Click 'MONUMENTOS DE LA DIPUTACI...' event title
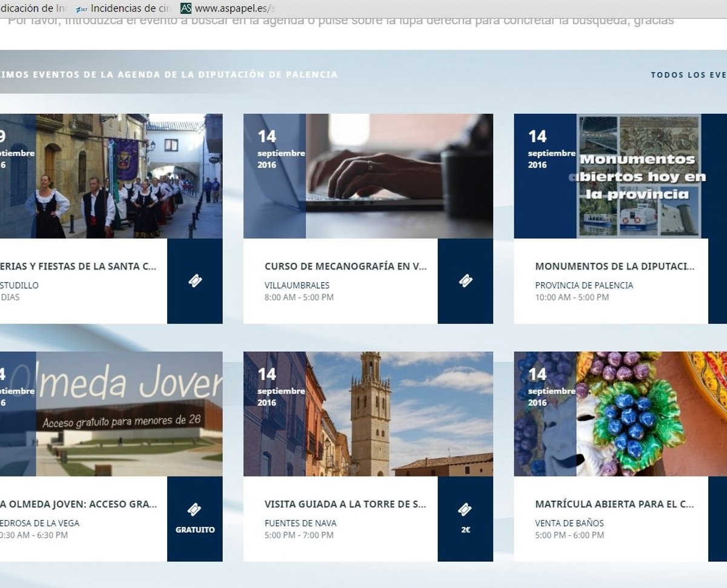Image resolution: width=727 pixels, height=588 pixels. 614,266
